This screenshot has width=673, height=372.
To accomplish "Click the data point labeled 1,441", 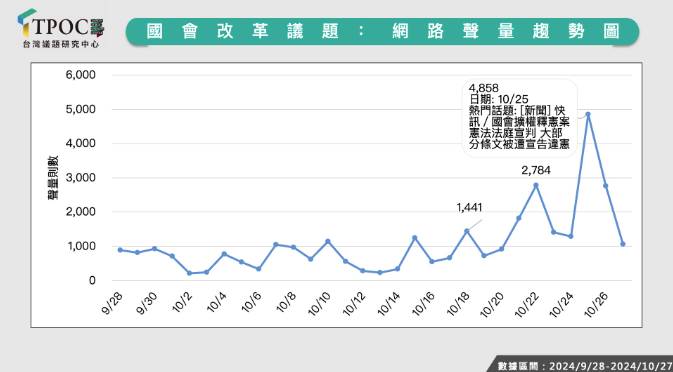I will tap(467, 231).
